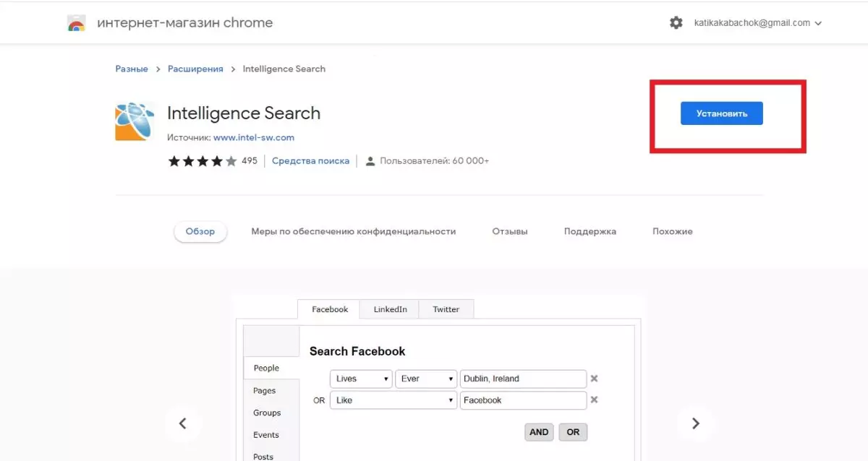This screenshot has height=461, width=868.
Task: Open the Меры по обеспечению конфиденциальности tab
Action: click(354, 231)
